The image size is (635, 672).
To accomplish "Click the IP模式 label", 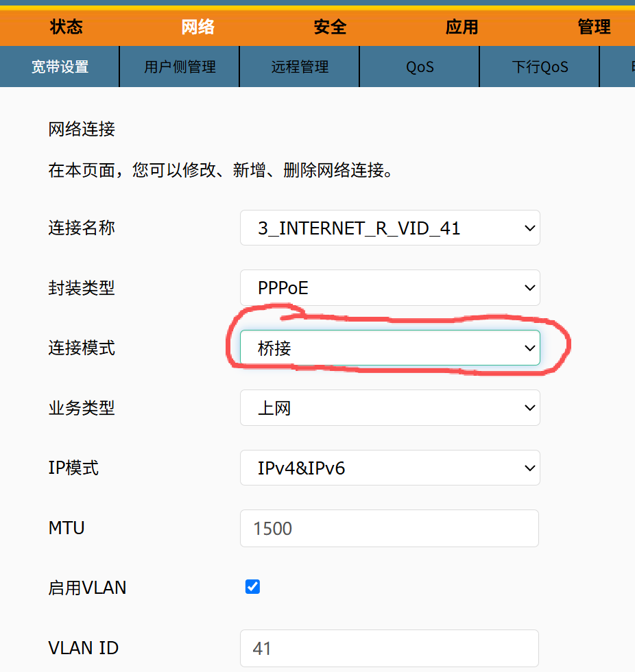I will (x=73, y=468).
